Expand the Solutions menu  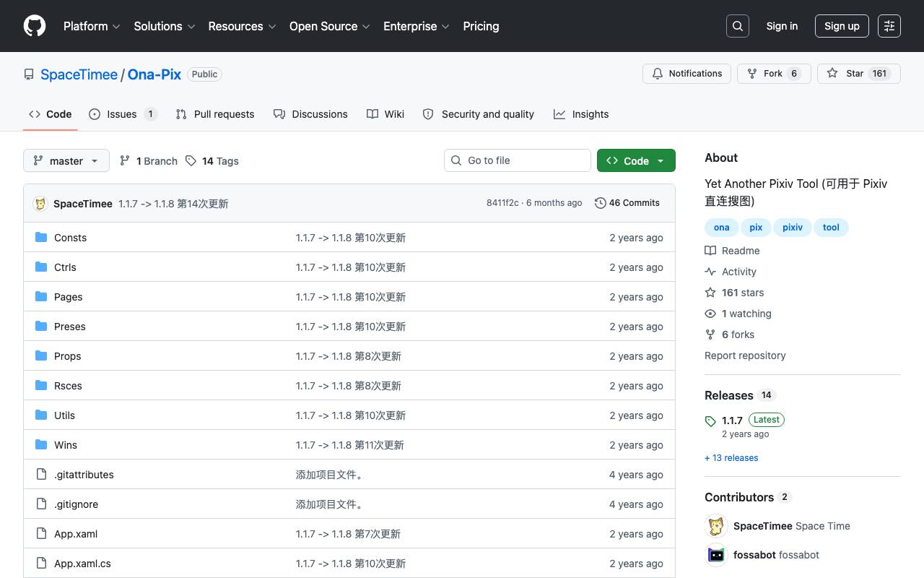click(165, 26)
